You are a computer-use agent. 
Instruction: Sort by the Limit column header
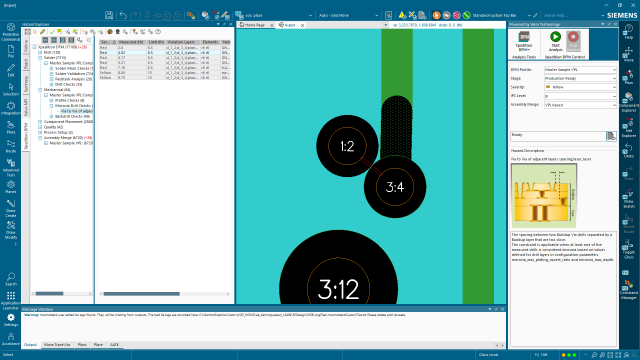pyautogui.click(x=156, y=42)
